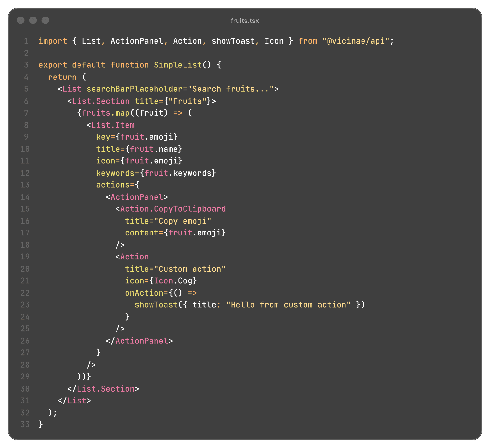
Task: Select the fruits.tsx title label
Action: point(245,21)
